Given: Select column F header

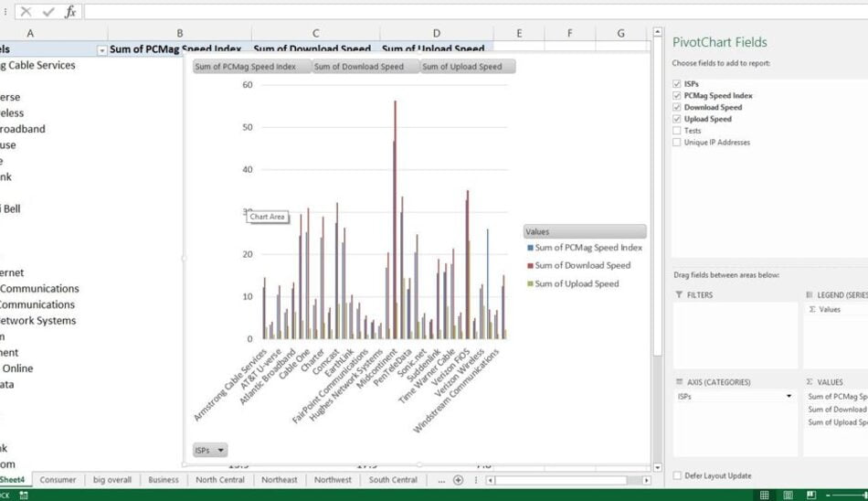Looking at the screenshot, I should [x=569, y=33].
